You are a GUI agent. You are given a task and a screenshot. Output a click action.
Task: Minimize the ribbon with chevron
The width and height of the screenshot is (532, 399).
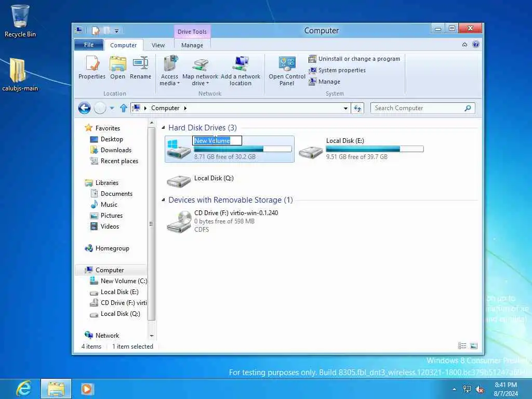coord(464,45)
